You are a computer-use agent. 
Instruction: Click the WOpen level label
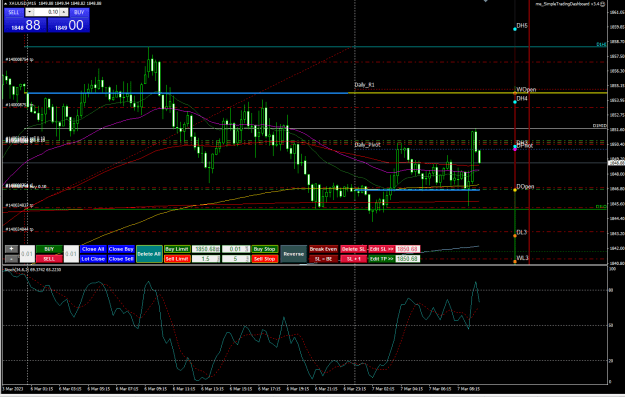coord(526,90)
